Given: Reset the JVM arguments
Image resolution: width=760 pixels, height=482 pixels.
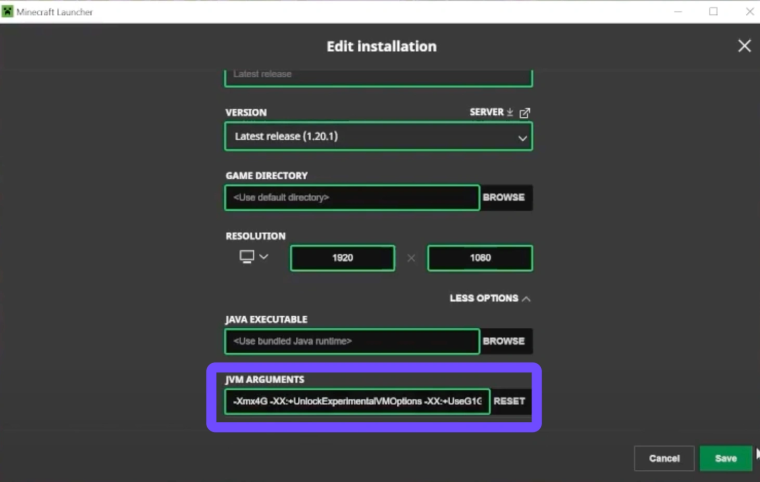Looking at the screenshot, I should [509, 401].
